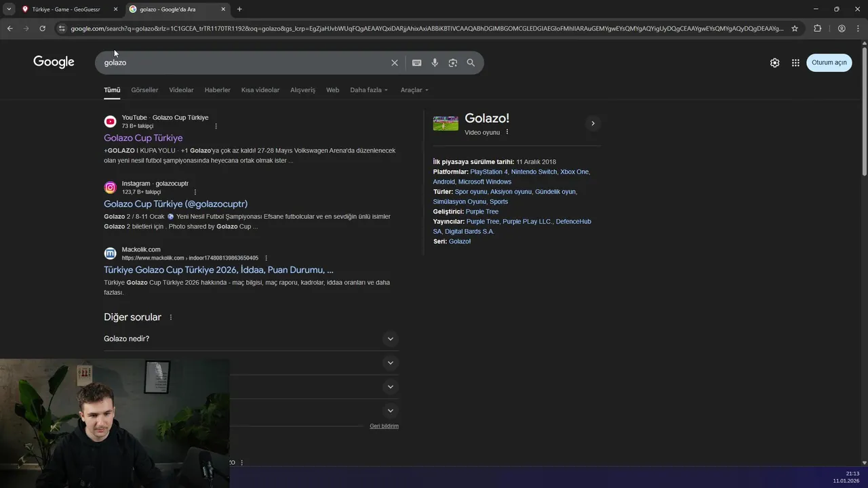
Task: Switch to the 'Haberler' tab
Action: point(218,90)
